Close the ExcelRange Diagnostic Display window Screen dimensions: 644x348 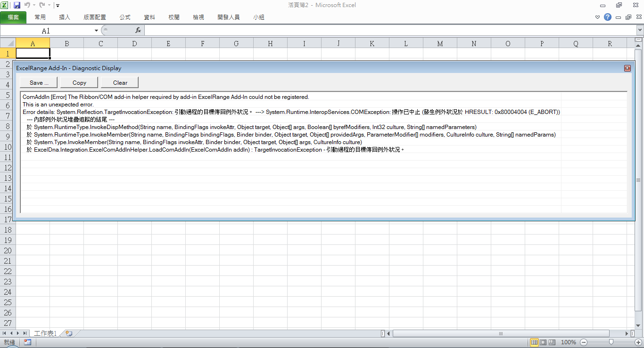[627, 68]
